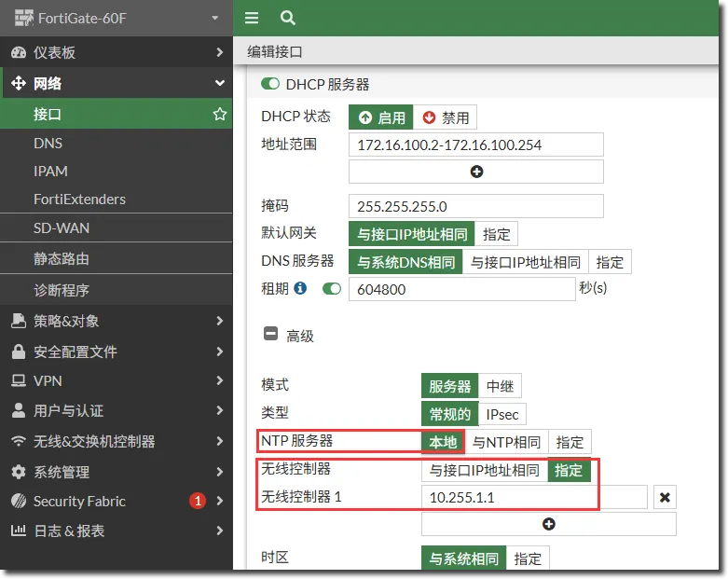Toggle the 租期 lease switch
The height and width of the screenshot is (579, 728).
(332, 289)
